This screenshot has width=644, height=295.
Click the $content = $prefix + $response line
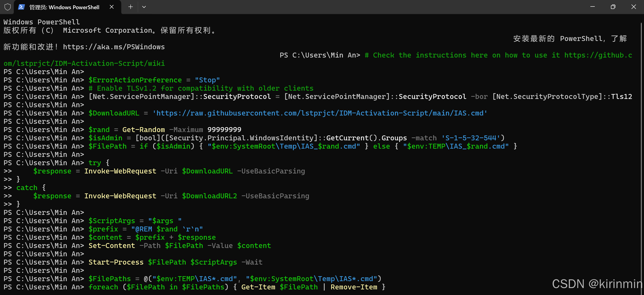pos(152,237)
